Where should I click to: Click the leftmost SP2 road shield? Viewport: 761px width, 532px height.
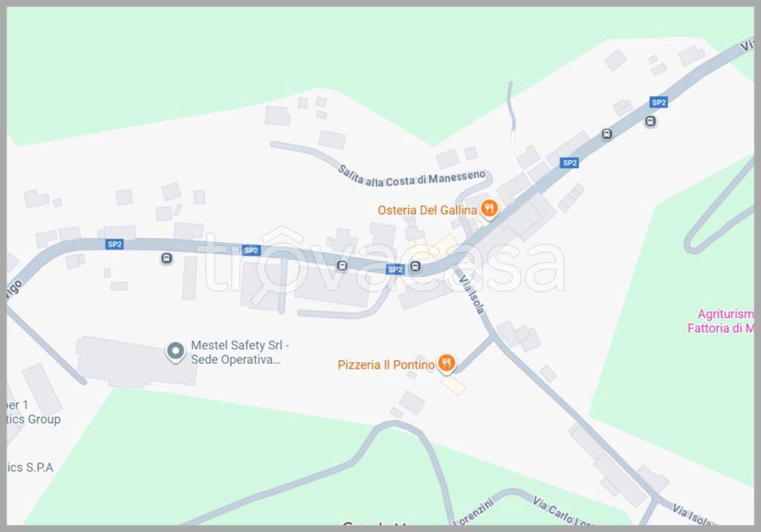[114, 244]
